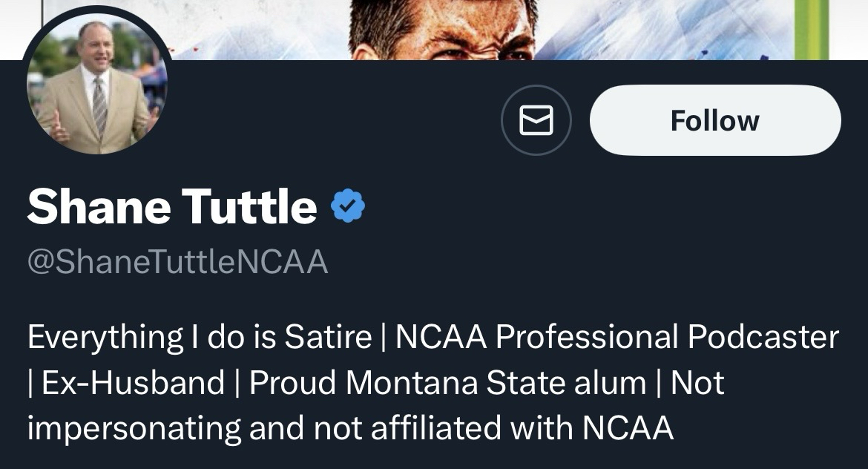Click the final "NCAA" word in the bio
This screenshot has width=868, height=469.
pos(628,428)
